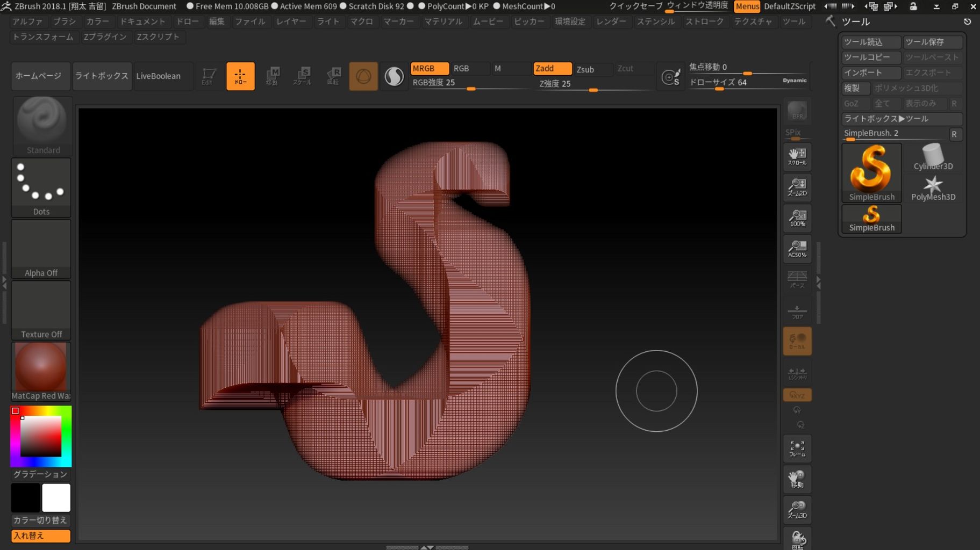Open the Alpha Off picker

point(41,249)
